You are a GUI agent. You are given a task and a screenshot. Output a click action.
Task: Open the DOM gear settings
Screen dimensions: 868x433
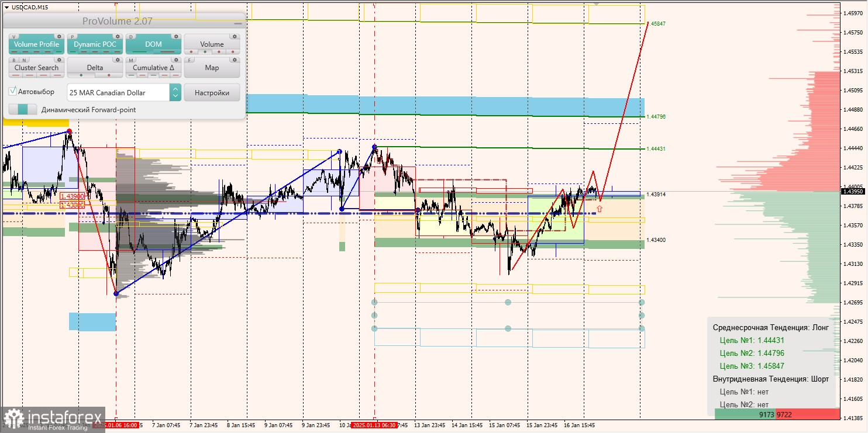(x=176, y=36)
